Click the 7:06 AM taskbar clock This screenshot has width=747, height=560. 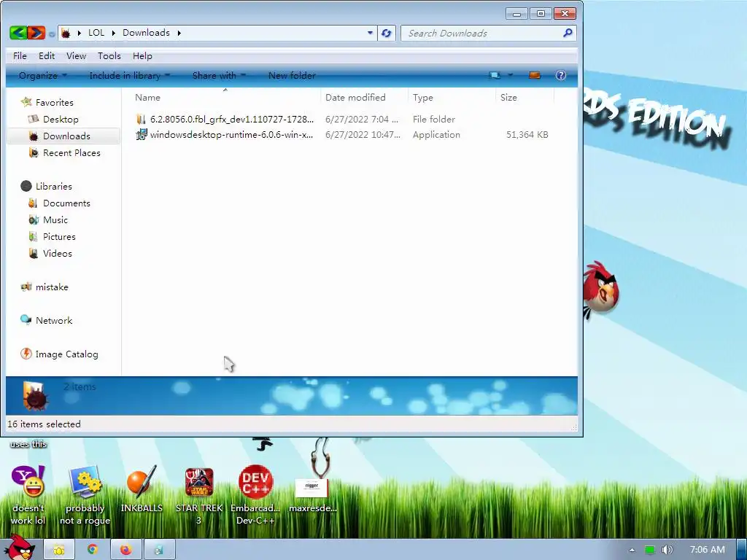(708, 550)
